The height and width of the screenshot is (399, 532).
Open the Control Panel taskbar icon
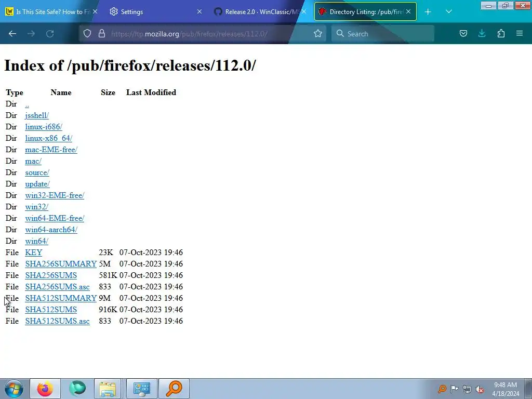click(141, 389)
